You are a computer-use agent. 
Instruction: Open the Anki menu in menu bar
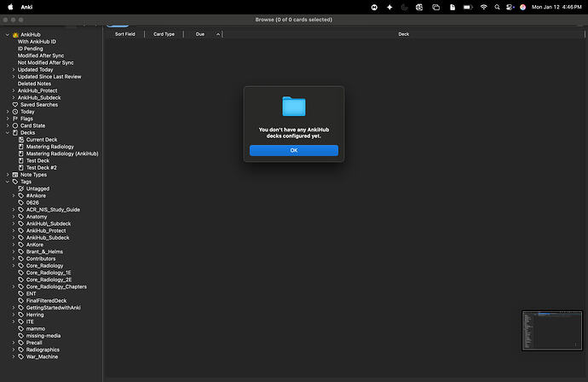[26, 7]
